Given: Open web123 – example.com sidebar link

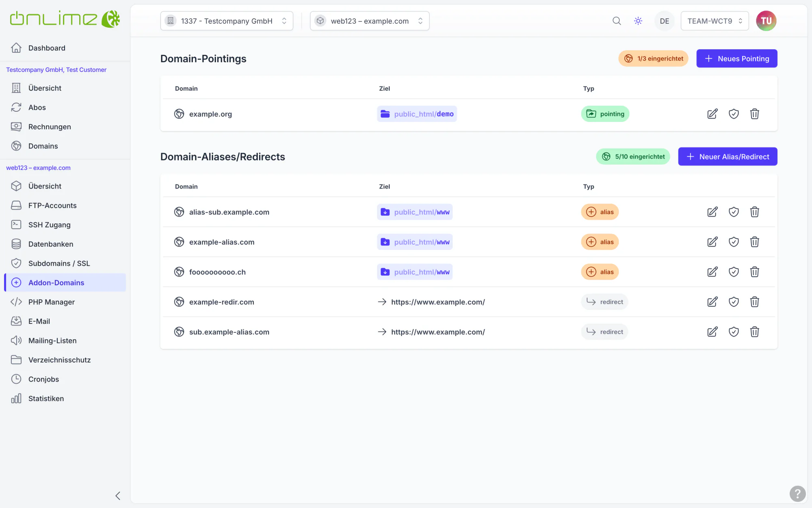Looking at the screenshot, I should (38, 168).
